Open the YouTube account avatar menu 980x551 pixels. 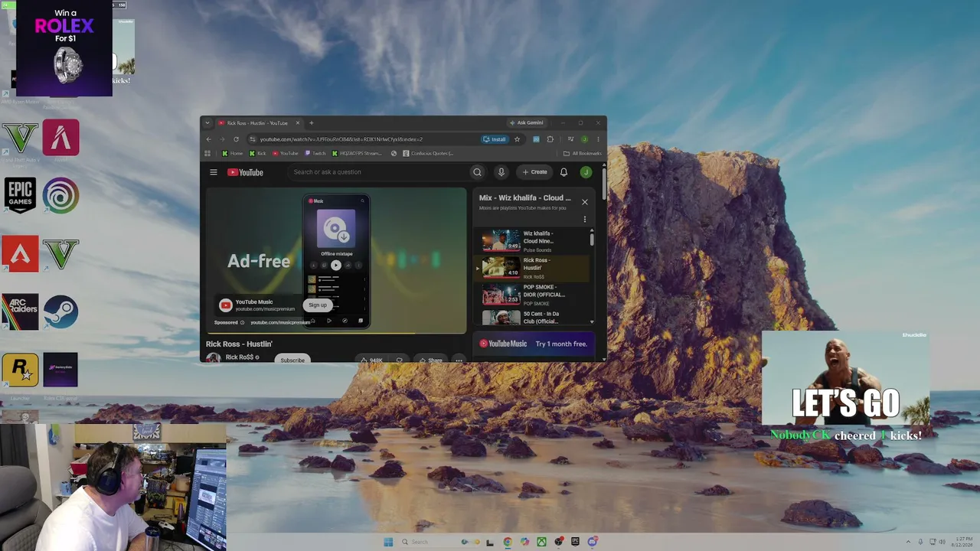(x=586, y=172)
